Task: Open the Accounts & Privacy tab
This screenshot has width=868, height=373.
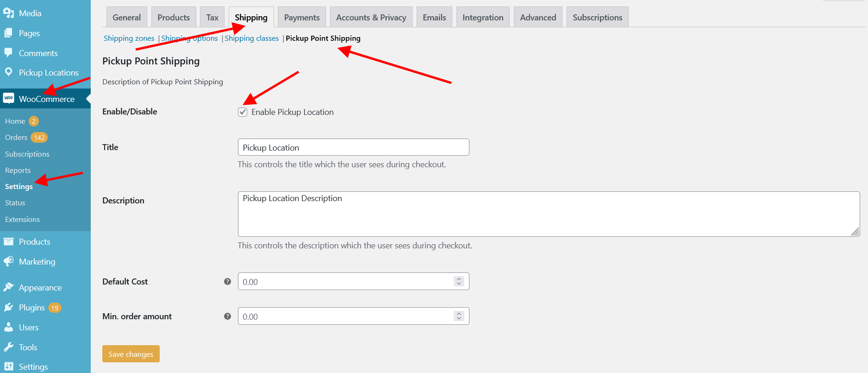Action: 371,18
